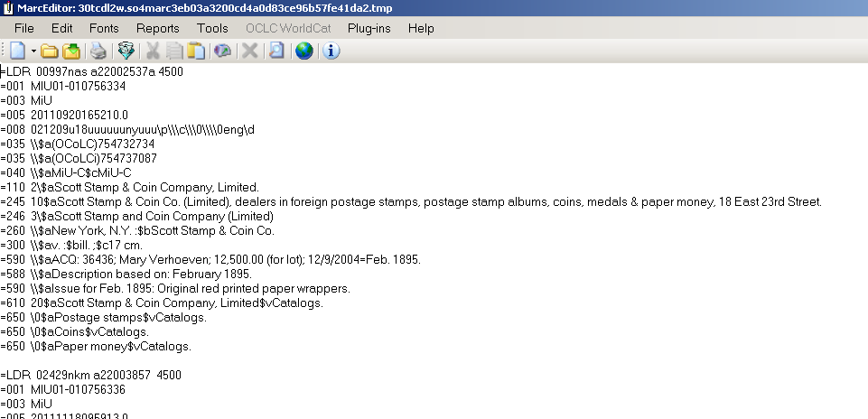Click the =588 Description based on line
Viewport: 868px width, 419px height.
[126, 274]
